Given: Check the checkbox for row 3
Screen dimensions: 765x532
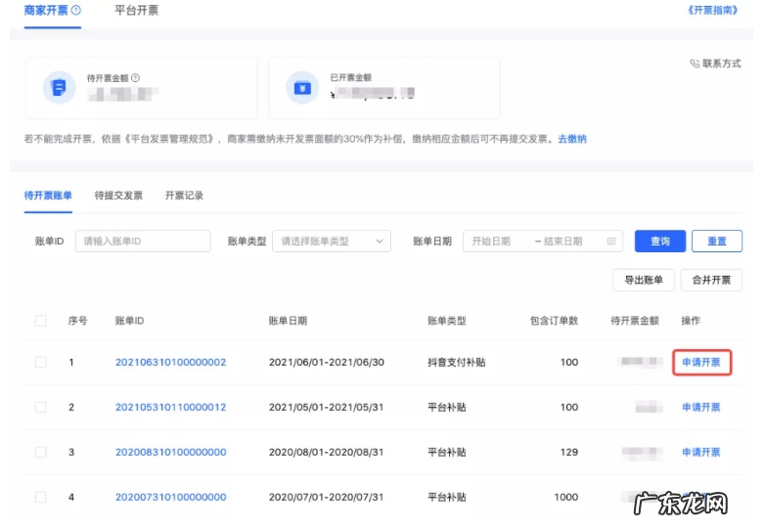Looking at the screenshot, I should (x=41, y=452).
